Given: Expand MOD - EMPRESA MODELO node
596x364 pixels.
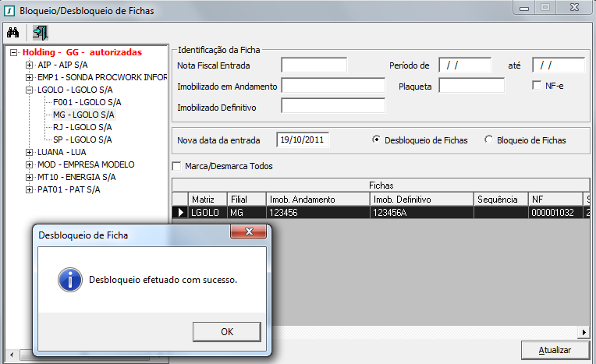Looking at the screenshot, I should coord(30,165).
